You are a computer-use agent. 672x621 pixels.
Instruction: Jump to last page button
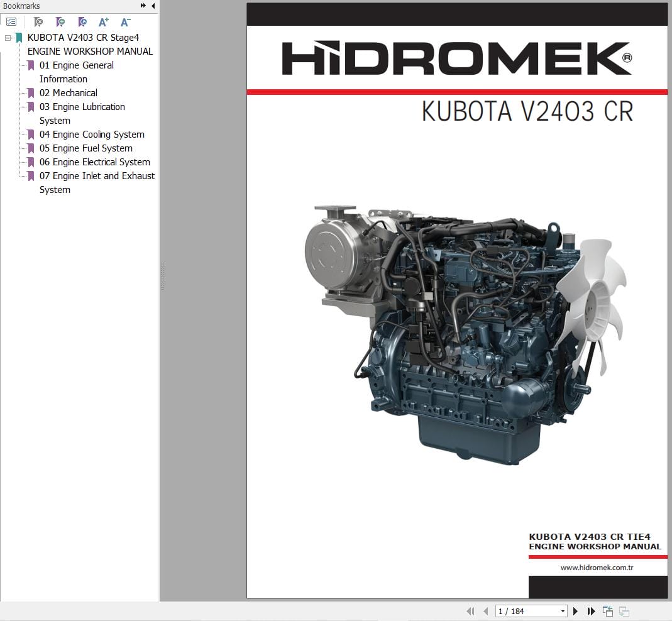point(591,611)
